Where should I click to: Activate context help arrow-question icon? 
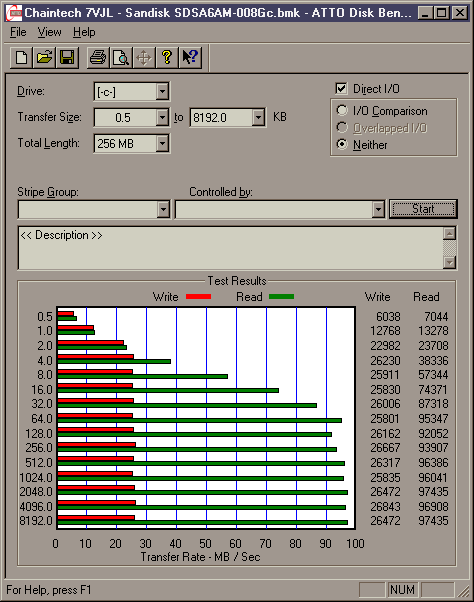[190, 58]
